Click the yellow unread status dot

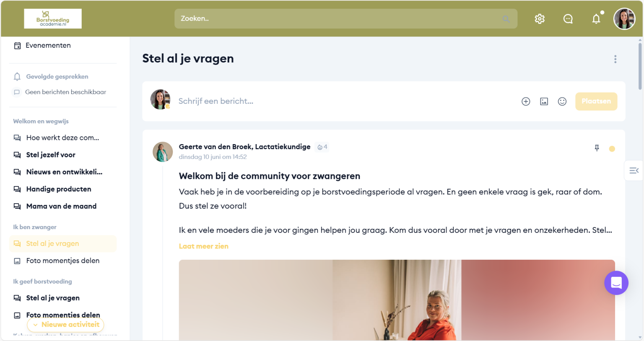pyautogui.click(x=612, y=149)
